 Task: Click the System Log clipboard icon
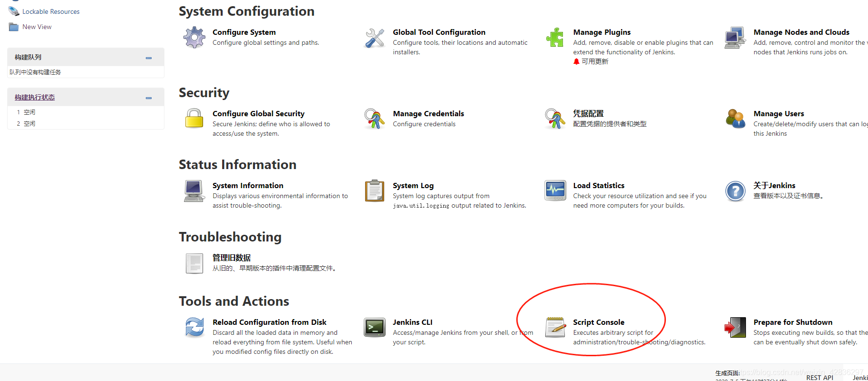point(375,191)
